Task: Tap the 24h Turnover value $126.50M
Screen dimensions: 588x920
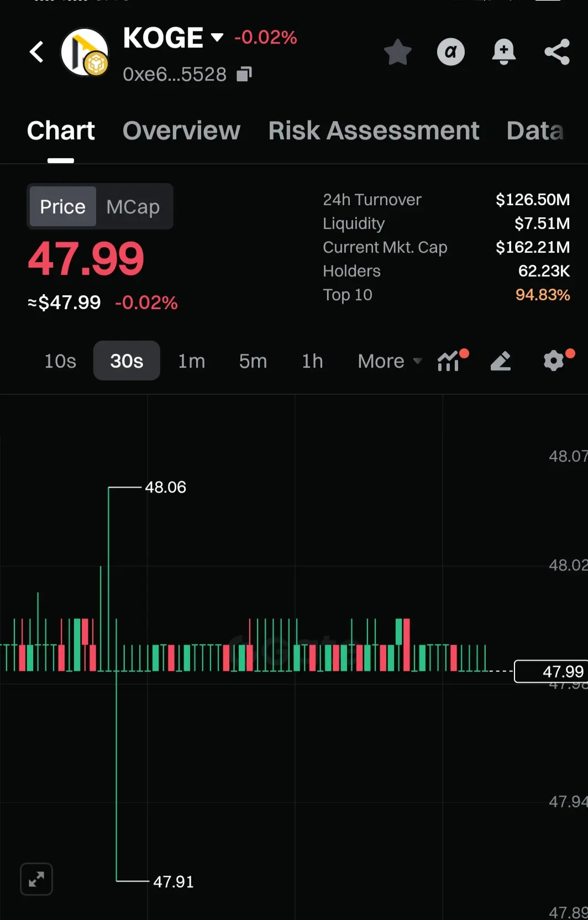Action: [533, 200]
